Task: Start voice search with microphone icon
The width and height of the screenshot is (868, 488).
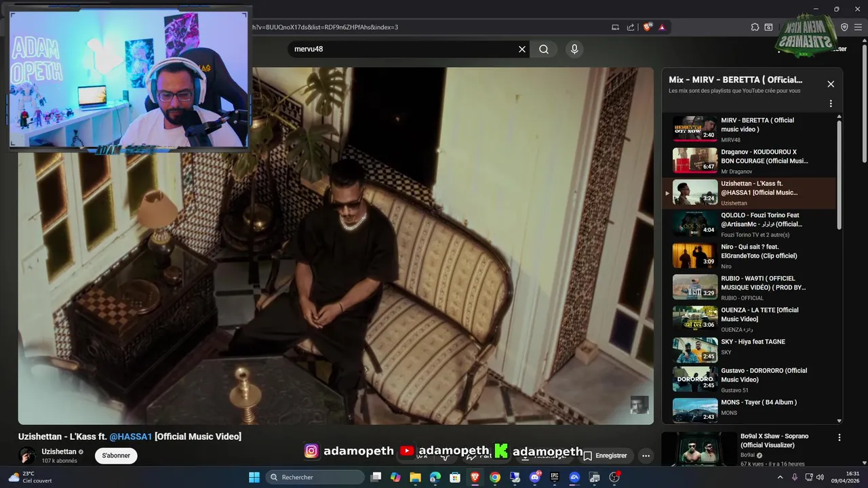Action: [x=574, y=49]
